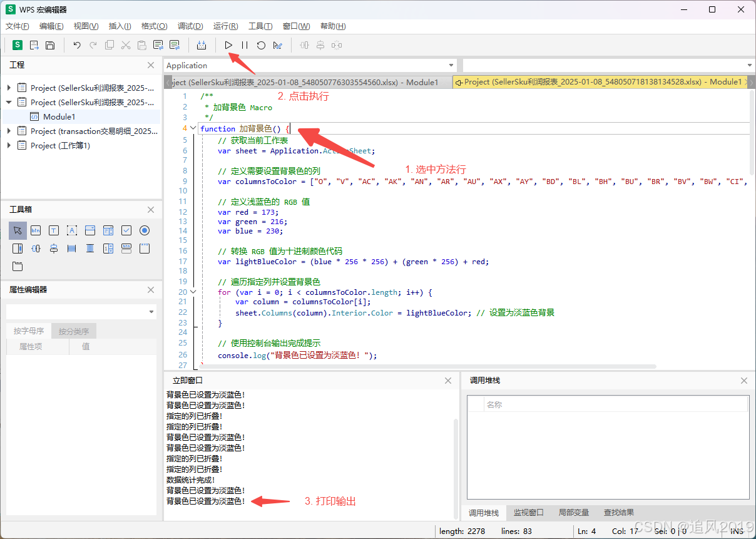Image resolution: width=756 pixels, height=539 pixels.
Task: Switch to the 按分类序 properties tab
Action: point(74,331)
